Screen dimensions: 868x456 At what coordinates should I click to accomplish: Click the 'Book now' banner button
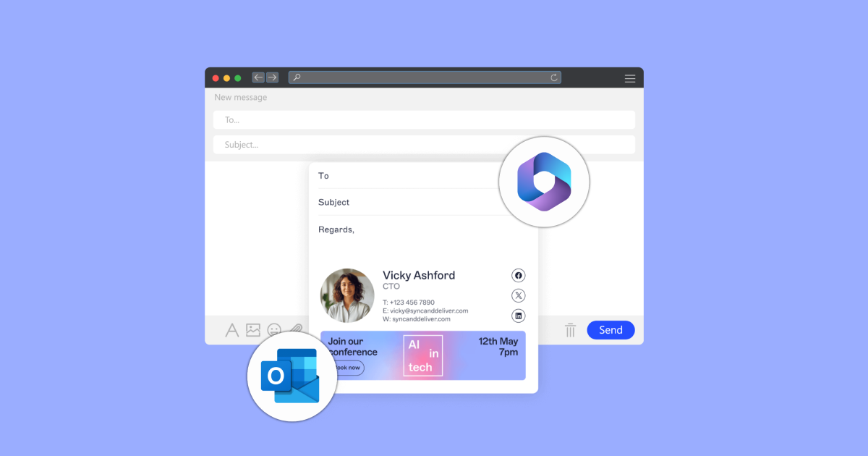(346, 368)
